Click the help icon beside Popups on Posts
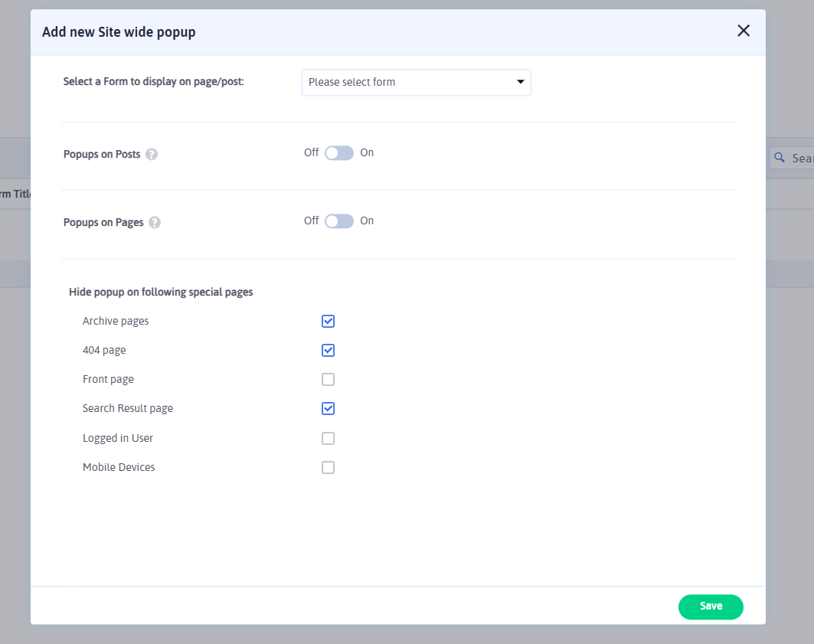The height and width of the screenshot is (644, 814). (152, 155)
